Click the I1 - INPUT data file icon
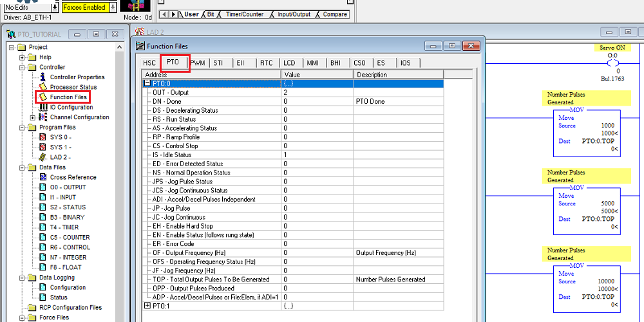Screen dimensions: 644x322 tap(43, 197)
